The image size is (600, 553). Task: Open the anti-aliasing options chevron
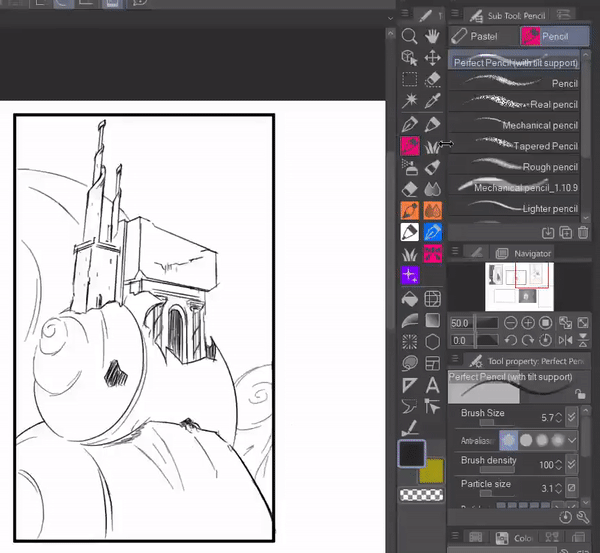[571, 440]
